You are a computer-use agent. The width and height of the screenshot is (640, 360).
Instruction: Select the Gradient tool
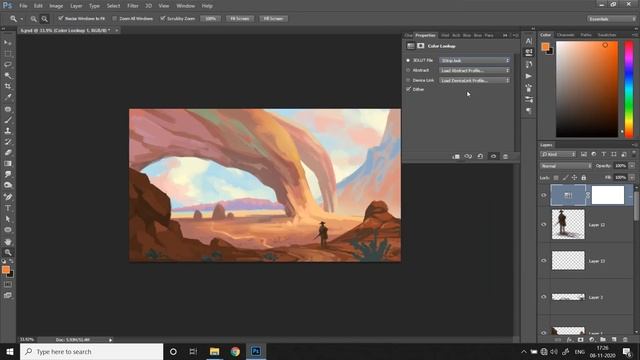click(8, 164)
